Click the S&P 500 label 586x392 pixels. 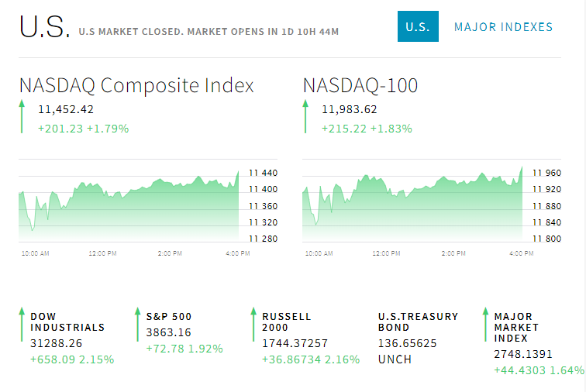[169, 316]
